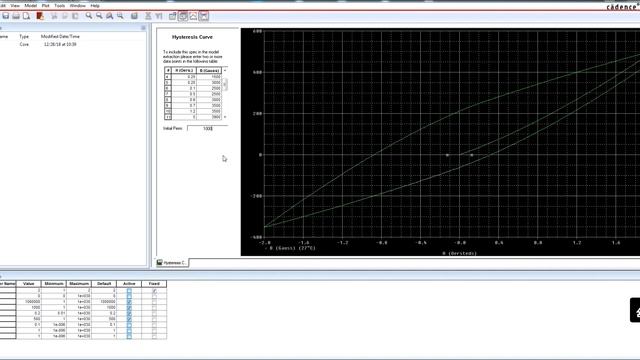Click the Default cell showing 500

[x=104, y=319]
